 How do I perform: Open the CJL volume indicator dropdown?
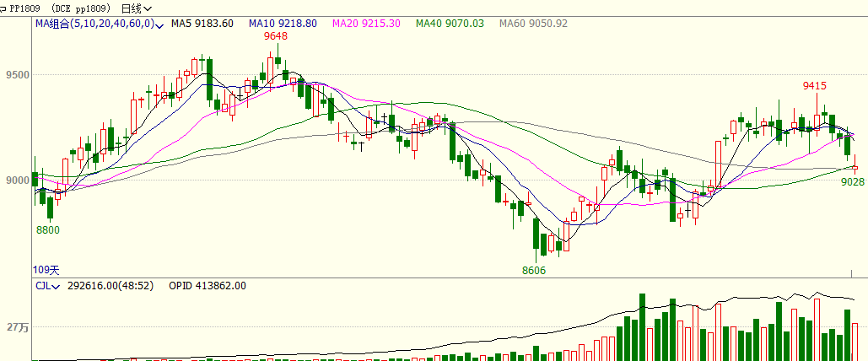pyautogui.click(x=57, y=287)
